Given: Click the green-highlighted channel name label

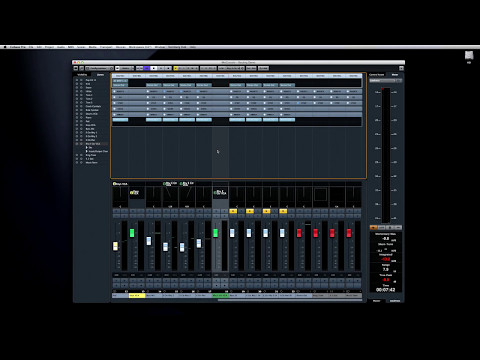Looking at the screenshot, I should (220, 295).
